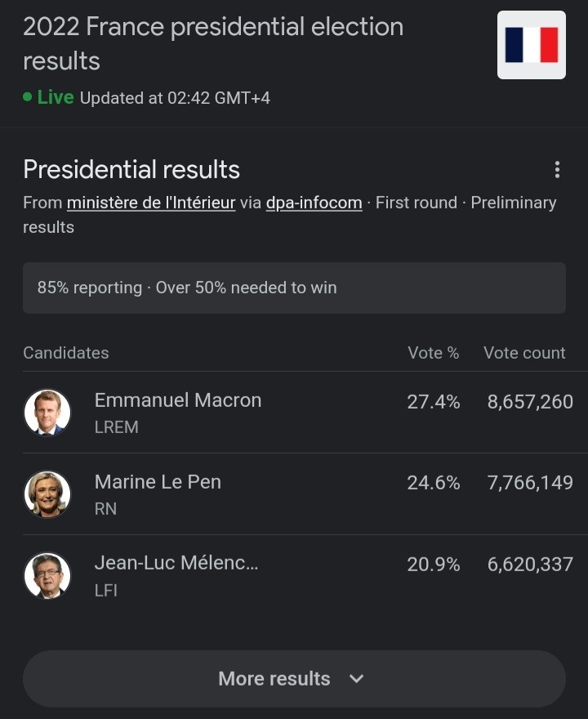Click the Vote % column header
The height and width of the screenshot is (719, 588).
pos(434,353)
